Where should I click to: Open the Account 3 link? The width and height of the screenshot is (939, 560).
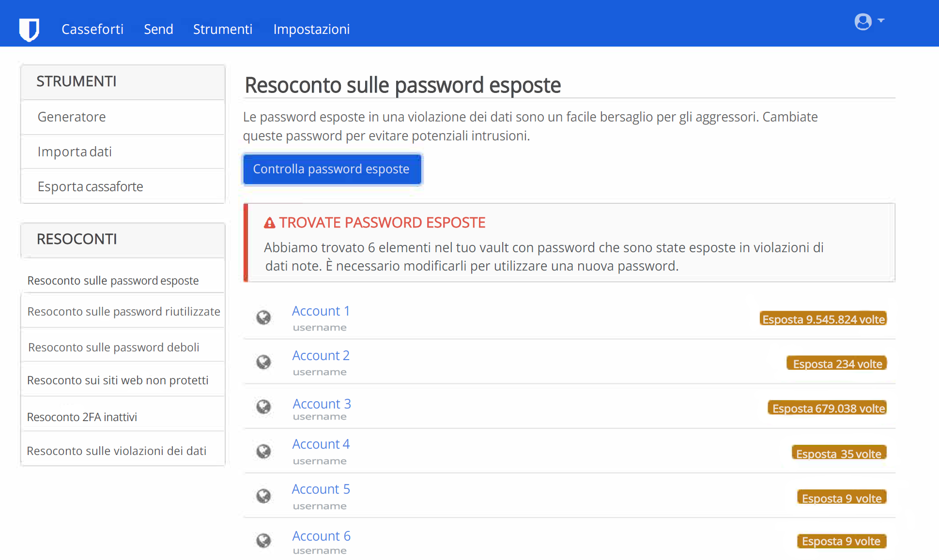pos(322,404)
